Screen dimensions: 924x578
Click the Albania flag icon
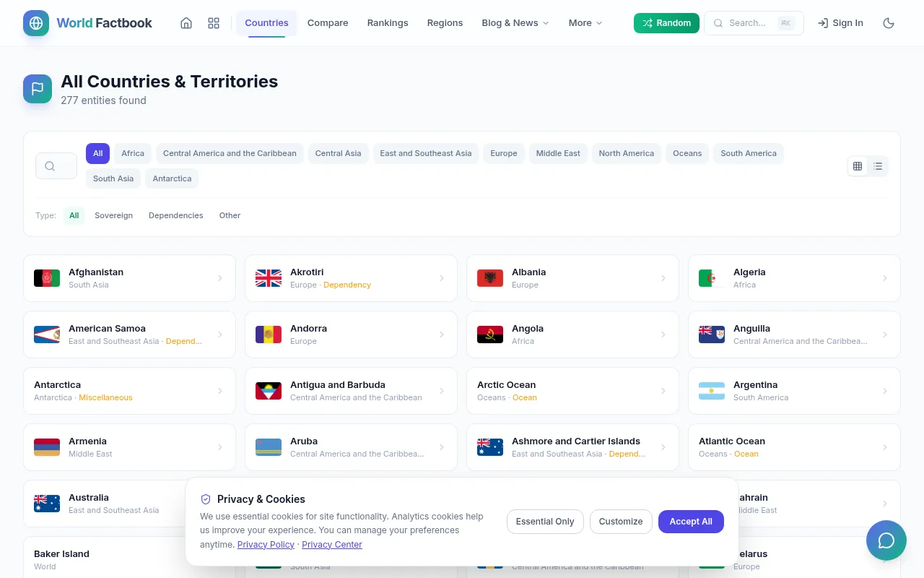(x=490, y=278)
